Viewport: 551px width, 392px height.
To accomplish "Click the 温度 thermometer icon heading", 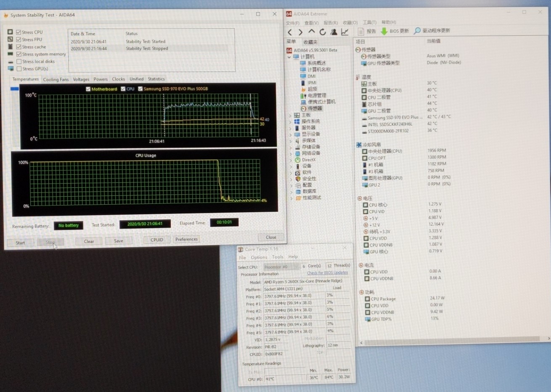I will click(x=358, y=77).
